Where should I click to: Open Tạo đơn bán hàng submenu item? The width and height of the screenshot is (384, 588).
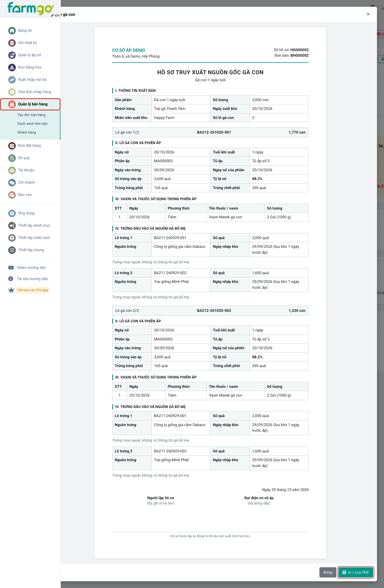click(x=31, y=115)
